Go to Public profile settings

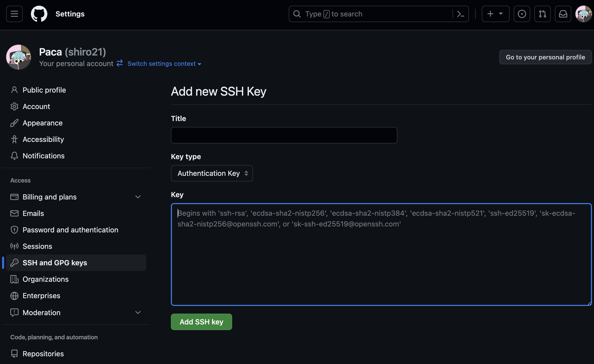44,90
